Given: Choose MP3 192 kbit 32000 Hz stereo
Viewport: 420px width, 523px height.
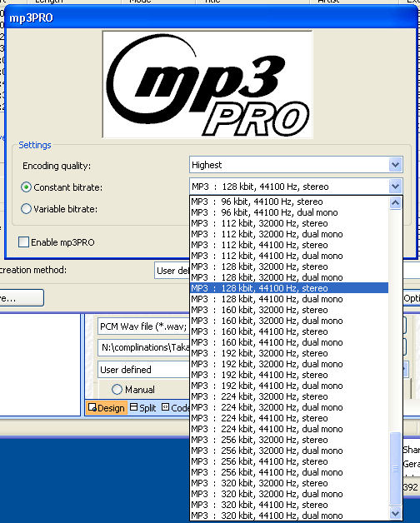Looking at the screenshot, I should pyautogui.click(x=289, y=353).
